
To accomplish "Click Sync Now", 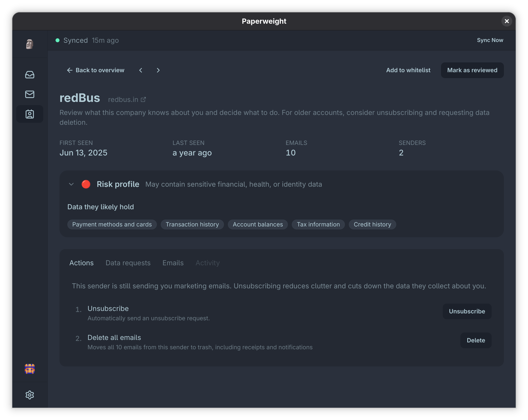I will coord(490,40).
